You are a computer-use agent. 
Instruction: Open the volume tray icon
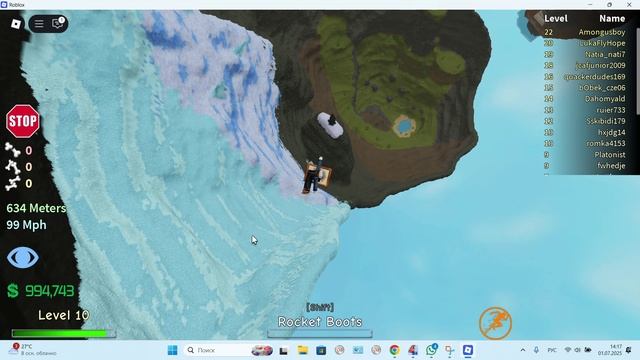[578, 350]
